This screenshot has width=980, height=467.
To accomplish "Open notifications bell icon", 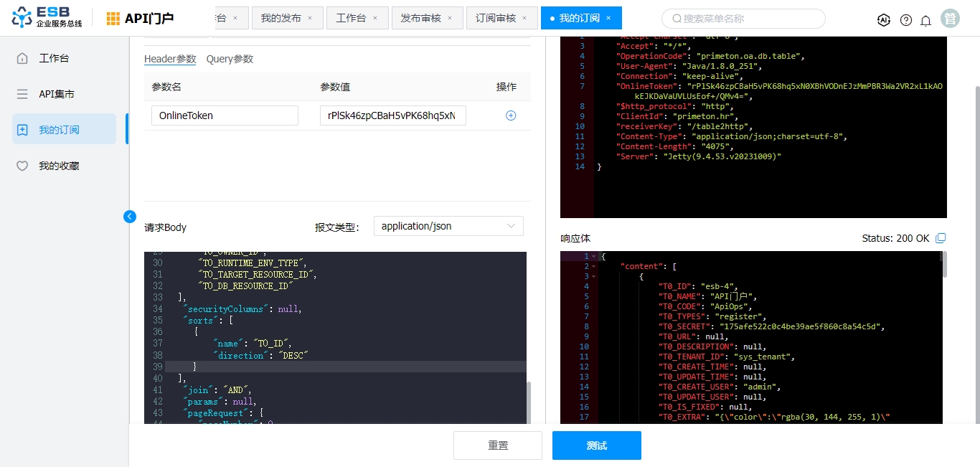I will coord(925,20).
